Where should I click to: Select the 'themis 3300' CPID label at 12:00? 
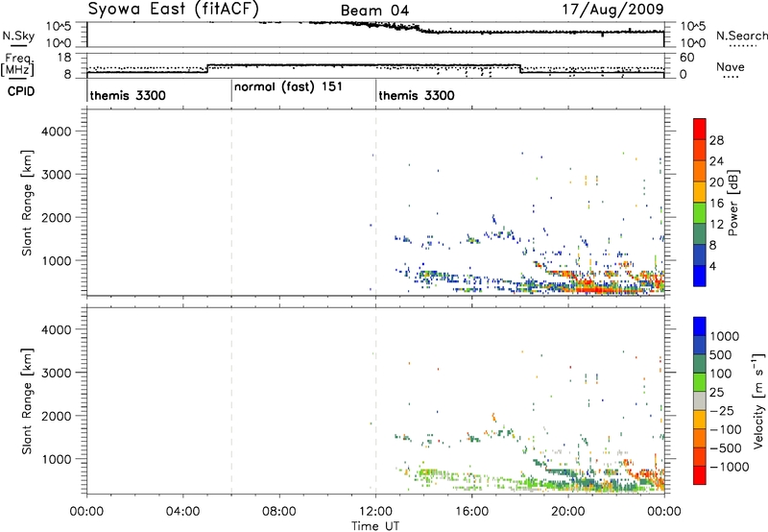click(x=417, y=95)
